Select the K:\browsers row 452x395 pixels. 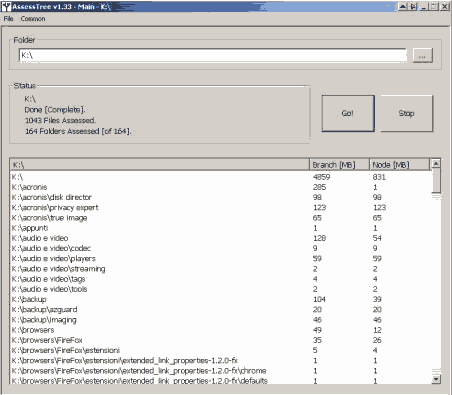pos(220,330)
